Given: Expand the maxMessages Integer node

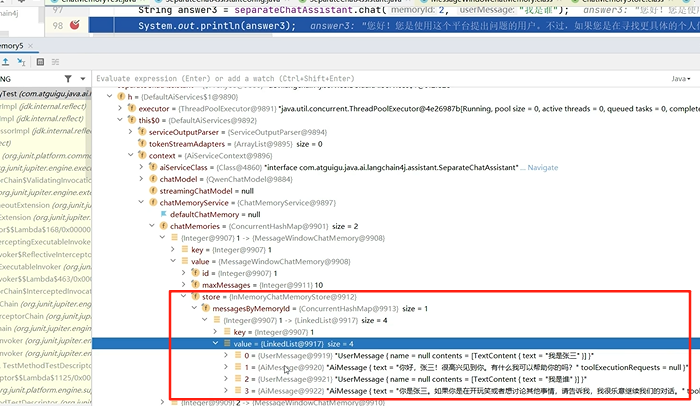Looking at the screenshot, I should click(x=183, y=285).
